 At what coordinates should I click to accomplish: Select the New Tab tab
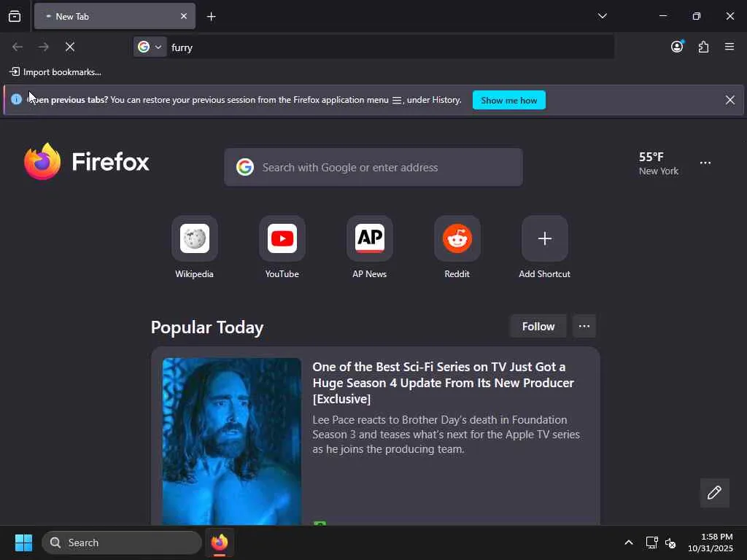115,16
